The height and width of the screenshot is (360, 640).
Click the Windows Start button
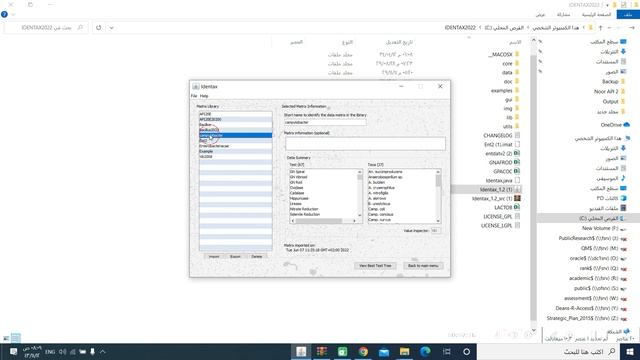(630, 351)
